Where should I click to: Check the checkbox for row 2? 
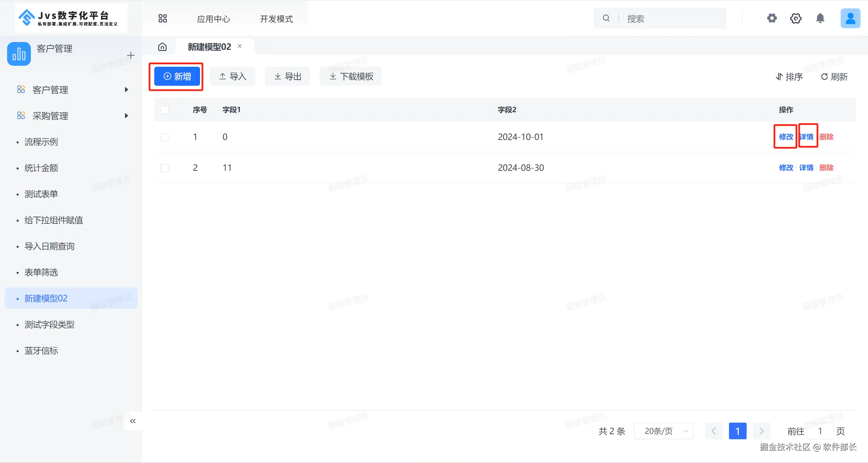(164, 168)
